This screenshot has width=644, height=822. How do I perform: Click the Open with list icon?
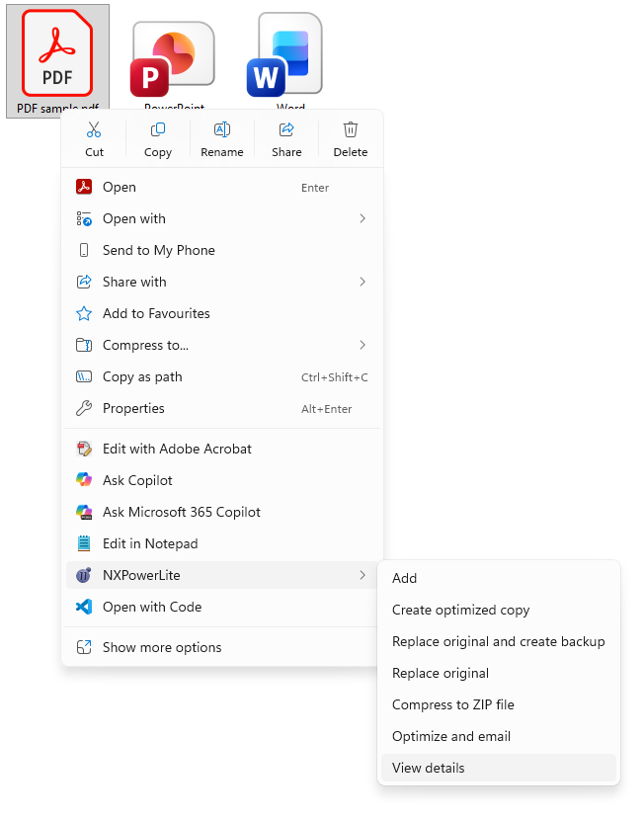point(84,218)
